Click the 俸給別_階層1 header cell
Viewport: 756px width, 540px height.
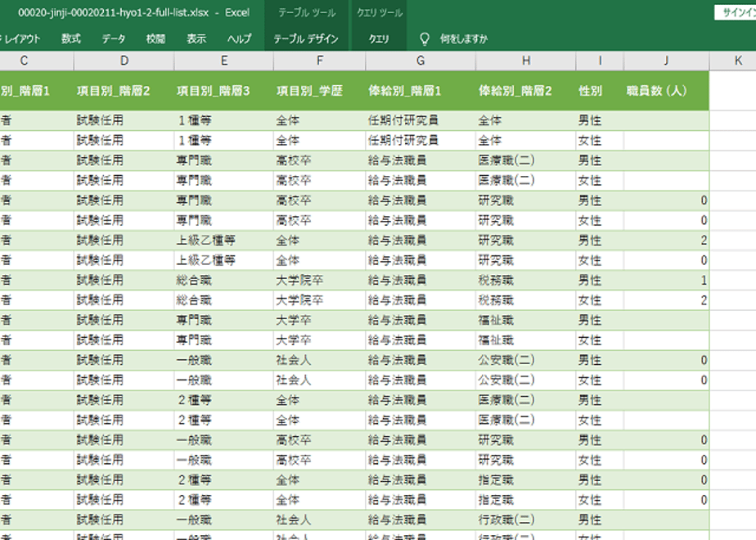pyautogui.click(x=421, y=91)
